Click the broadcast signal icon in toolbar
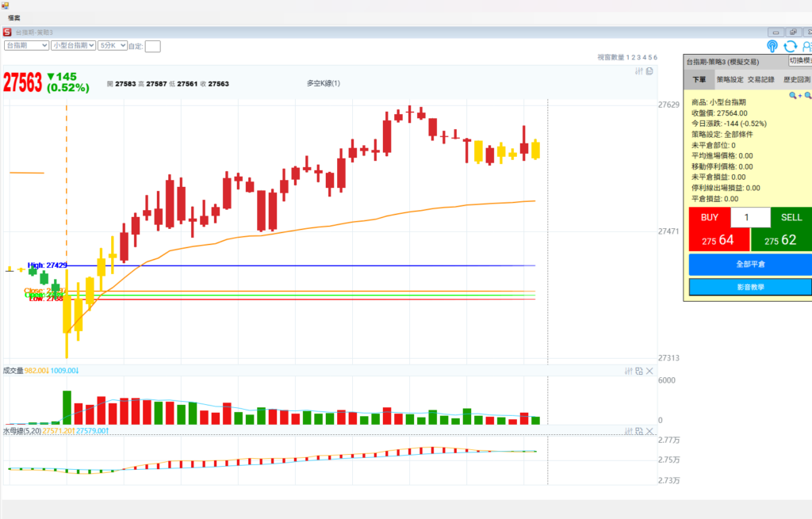 pos(772,47)
